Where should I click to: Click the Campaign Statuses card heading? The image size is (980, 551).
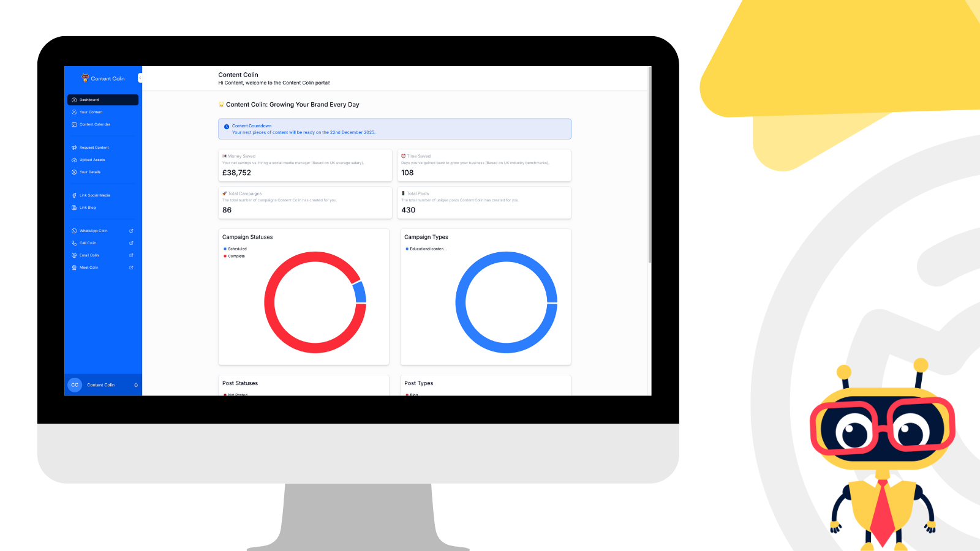[x=247, y=237]
